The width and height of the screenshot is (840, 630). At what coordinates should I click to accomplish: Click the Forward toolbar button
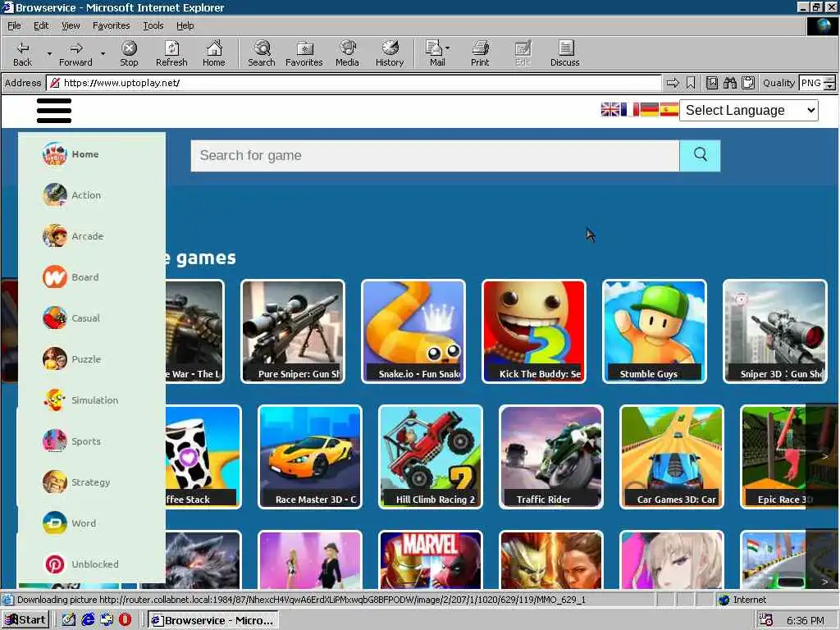75,53
